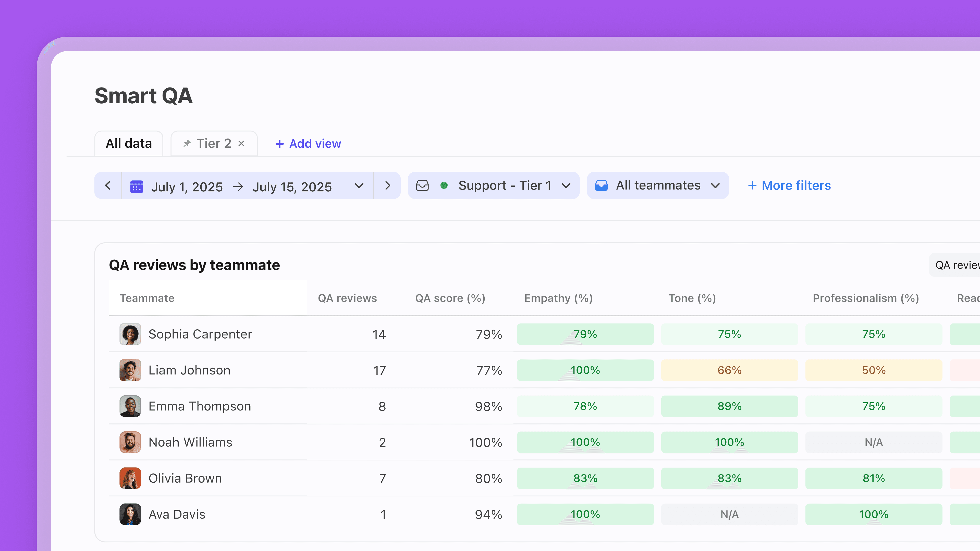
Task: Click Ava Davis's 94% QA score
Action: (488, 515)
